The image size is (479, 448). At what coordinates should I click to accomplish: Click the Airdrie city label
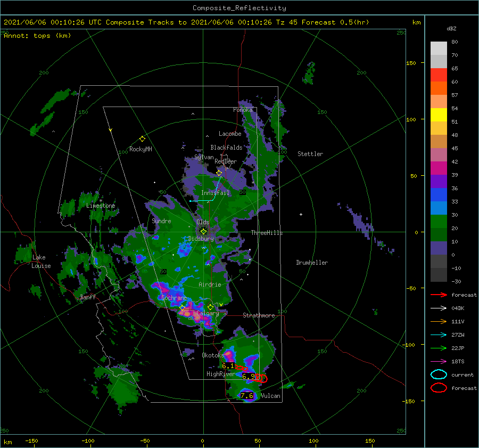[x=210, y=284]
